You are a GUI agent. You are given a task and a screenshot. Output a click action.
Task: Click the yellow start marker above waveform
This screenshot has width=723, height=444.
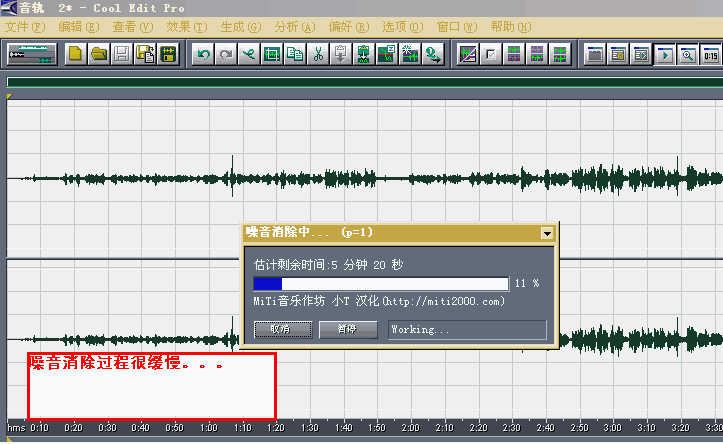(x=9, y=96)
